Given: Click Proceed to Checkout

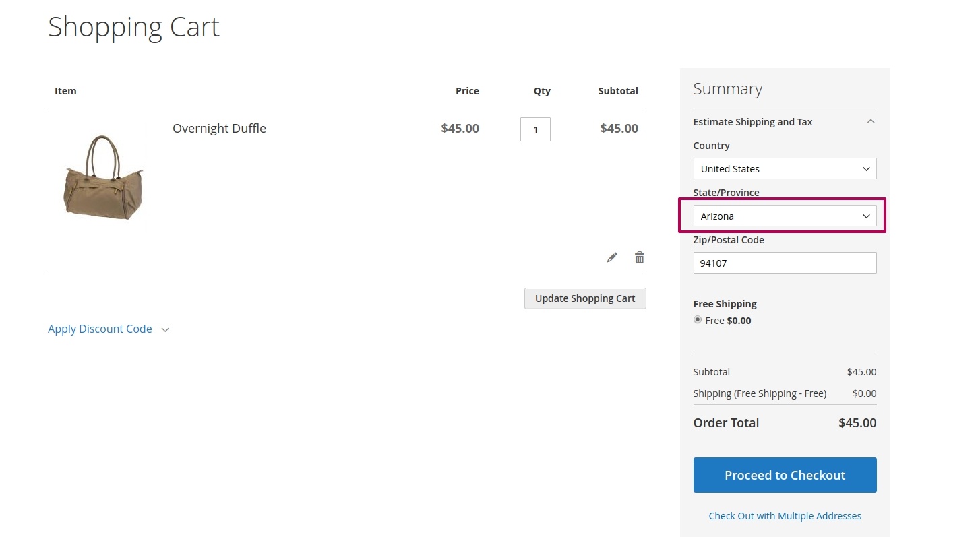Looking at the screenshot, I should (x=785, y=475).
